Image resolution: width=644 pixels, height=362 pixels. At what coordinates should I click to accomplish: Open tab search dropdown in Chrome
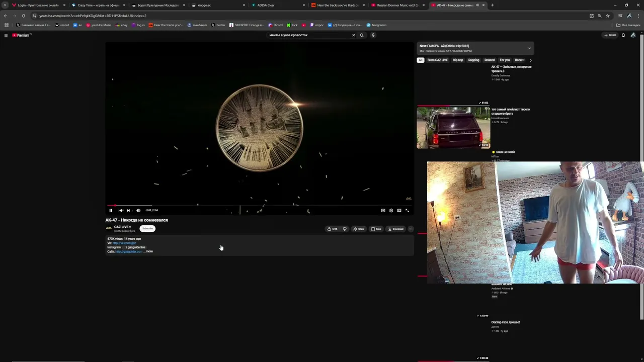(x=6, y=5)
